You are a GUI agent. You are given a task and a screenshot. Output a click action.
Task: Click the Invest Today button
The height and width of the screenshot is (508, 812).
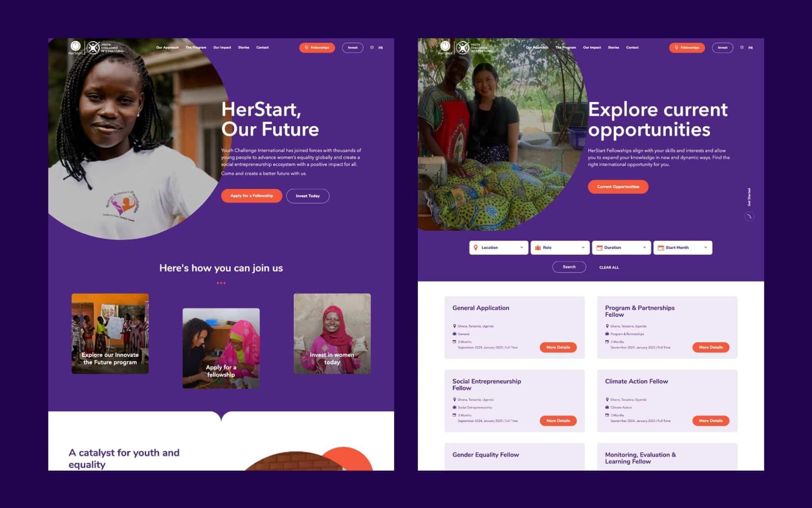pos(308,196)
